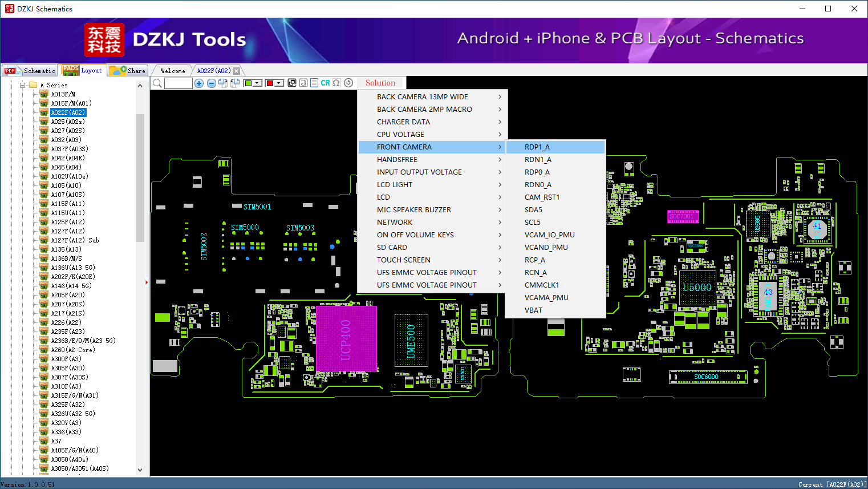The image size is (868, 489).
Task: Click the circular refresh arrow icon
Action: [x=348, y=83]
